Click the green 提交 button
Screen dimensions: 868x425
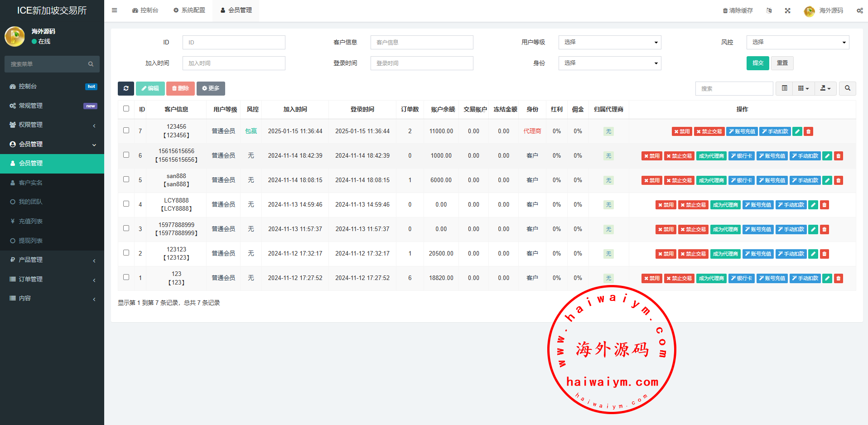click(757, 63)
